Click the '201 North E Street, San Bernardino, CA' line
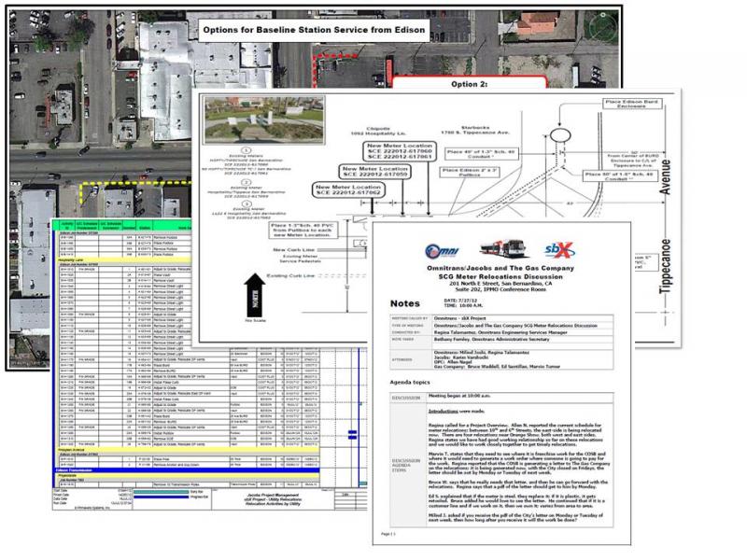This screenshot has height=560, width=747. 500,284
